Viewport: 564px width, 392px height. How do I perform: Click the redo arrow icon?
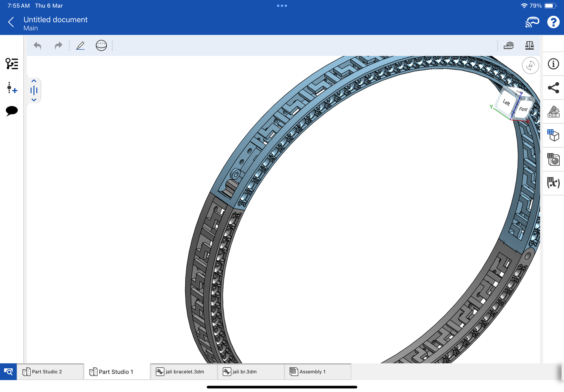pos(58,46)
